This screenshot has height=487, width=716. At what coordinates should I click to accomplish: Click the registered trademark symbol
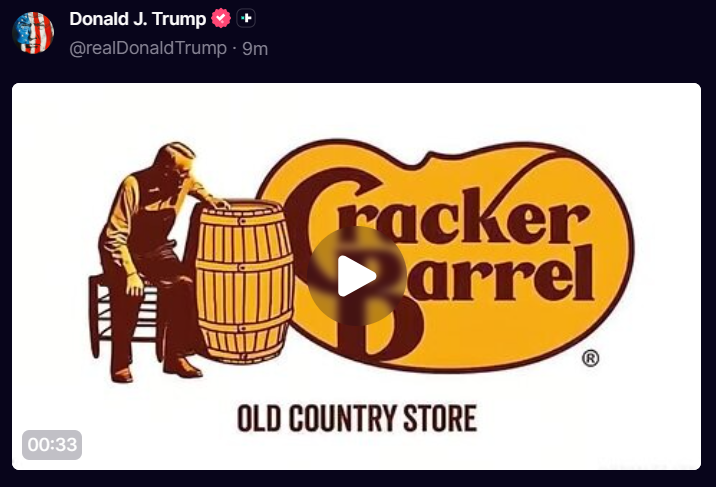590,358
